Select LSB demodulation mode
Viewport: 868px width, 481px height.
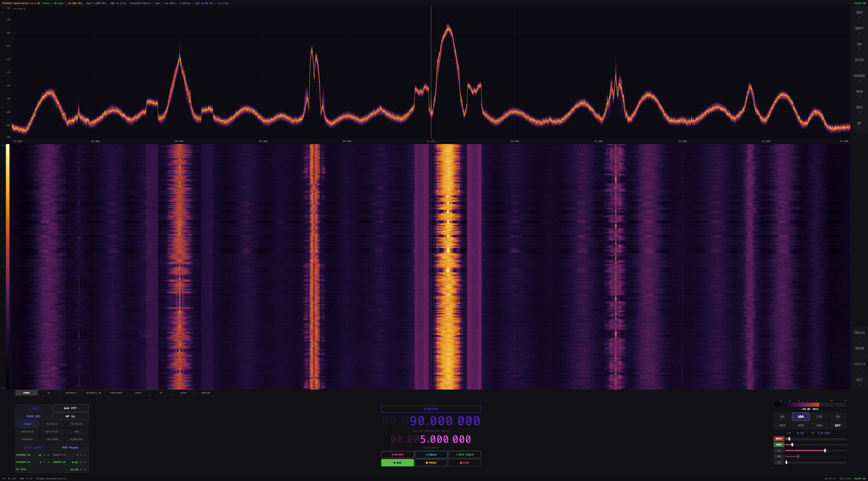pyautogui.click(x=819, y=417)
